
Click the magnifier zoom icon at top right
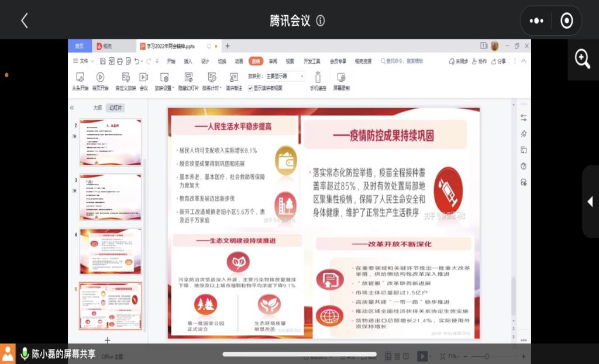[582, 58]
